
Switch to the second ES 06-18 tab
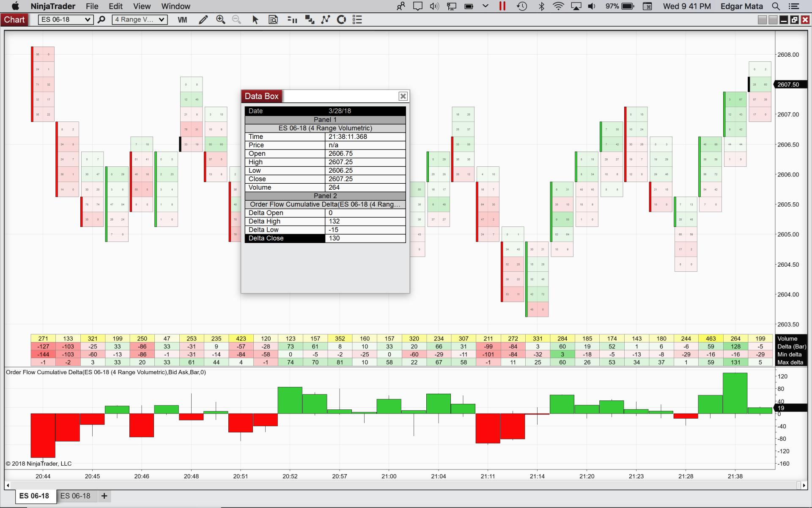click(75, 496)
